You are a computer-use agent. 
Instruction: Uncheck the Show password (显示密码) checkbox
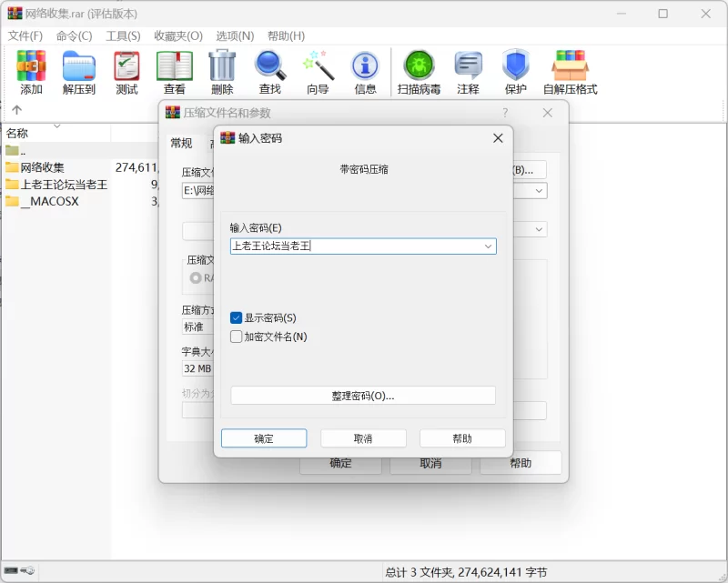(237, 318)
